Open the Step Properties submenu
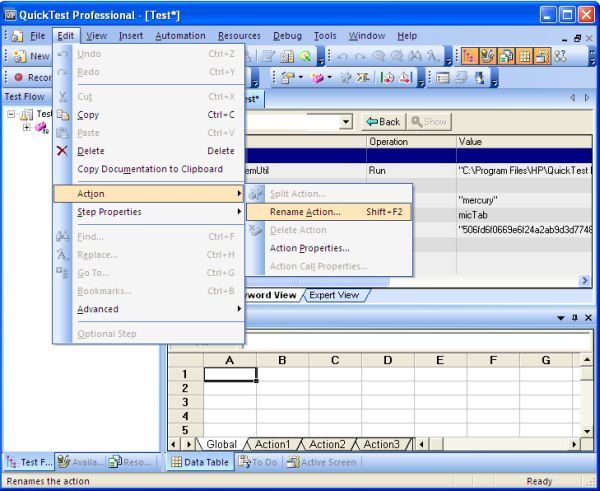The height and width of the screenshot is (491, 600). [149, 212]
